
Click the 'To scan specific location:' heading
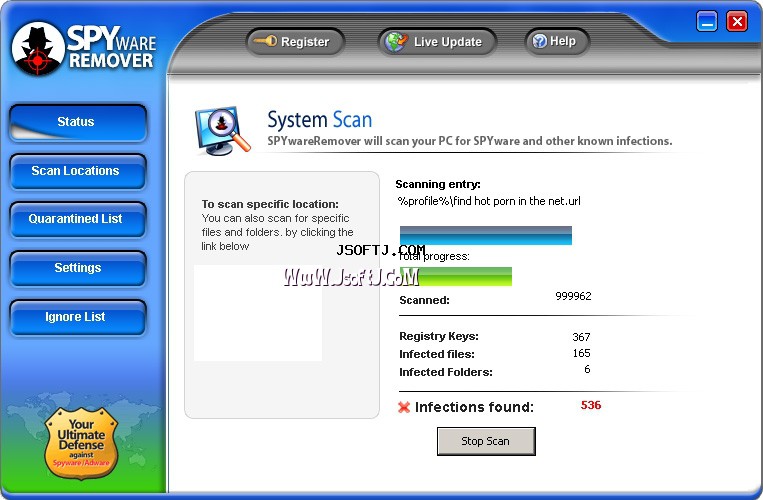270,204
